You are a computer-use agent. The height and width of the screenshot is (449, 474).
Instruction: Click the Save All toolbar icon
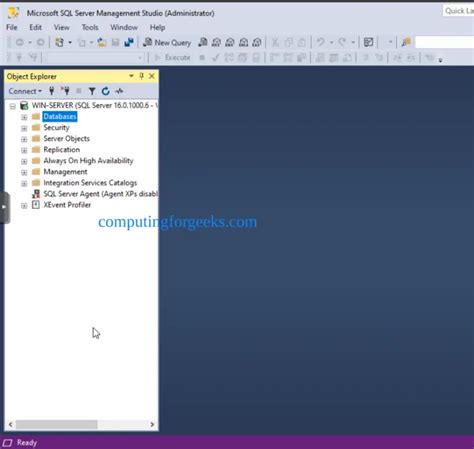tap(129, 42)
